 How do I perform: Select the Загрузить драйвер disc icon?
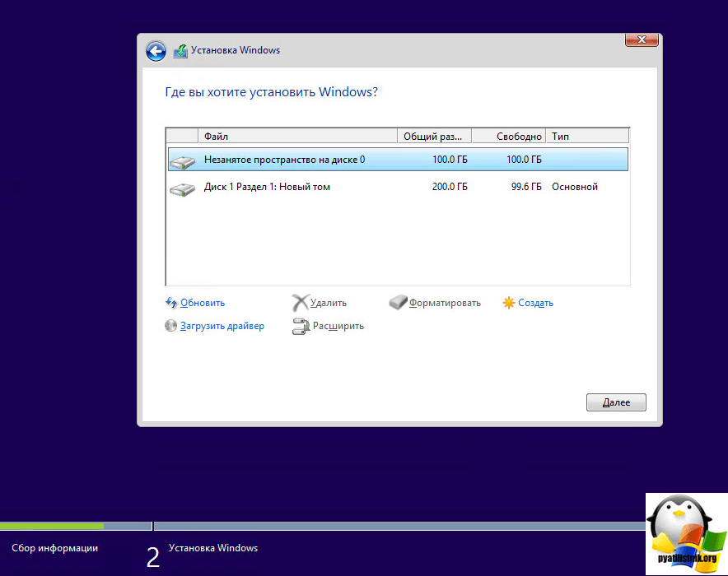pyautogui.click(x=171, y=325)
